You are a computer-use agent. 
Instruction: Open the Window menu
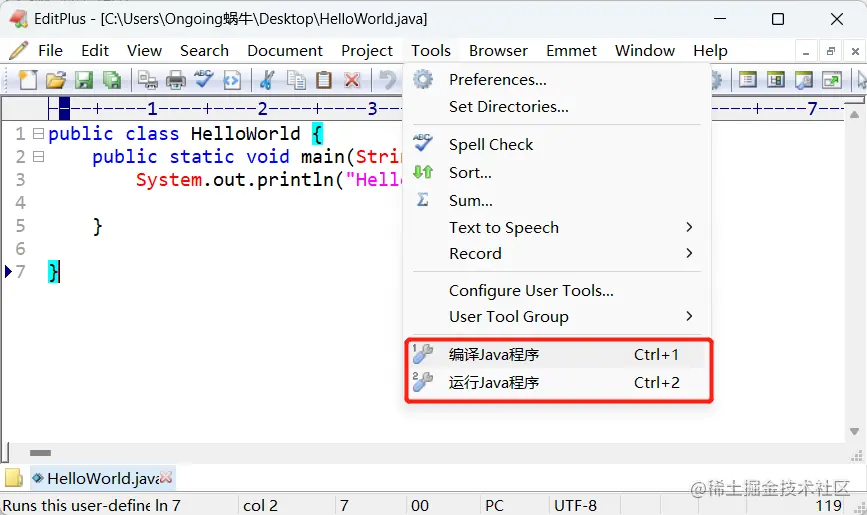(645, 51)
